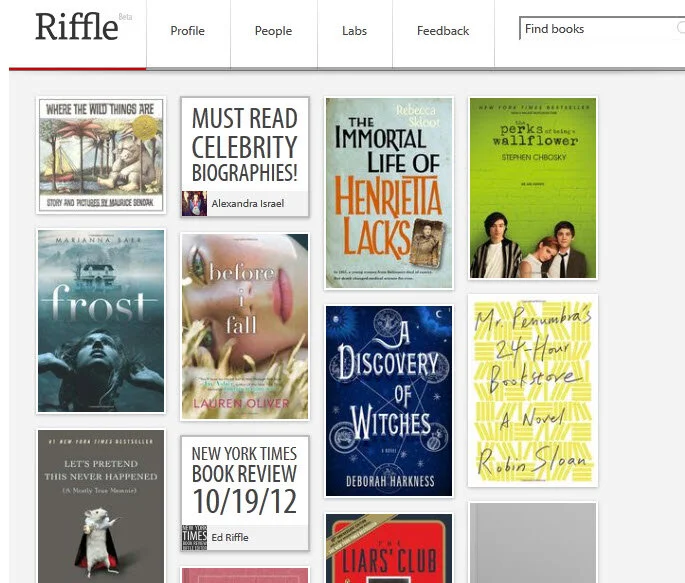Click Alexandra Israel's avatar picture
The width and height of the screenshot is (685, 583).
[x=194, y=204]
